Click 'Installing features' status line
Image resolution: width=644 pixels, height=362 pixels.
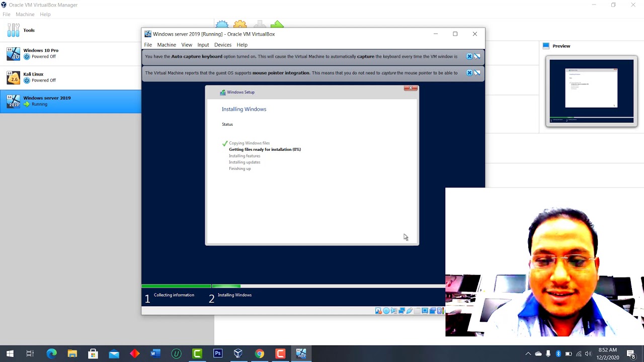coord(245,156)
